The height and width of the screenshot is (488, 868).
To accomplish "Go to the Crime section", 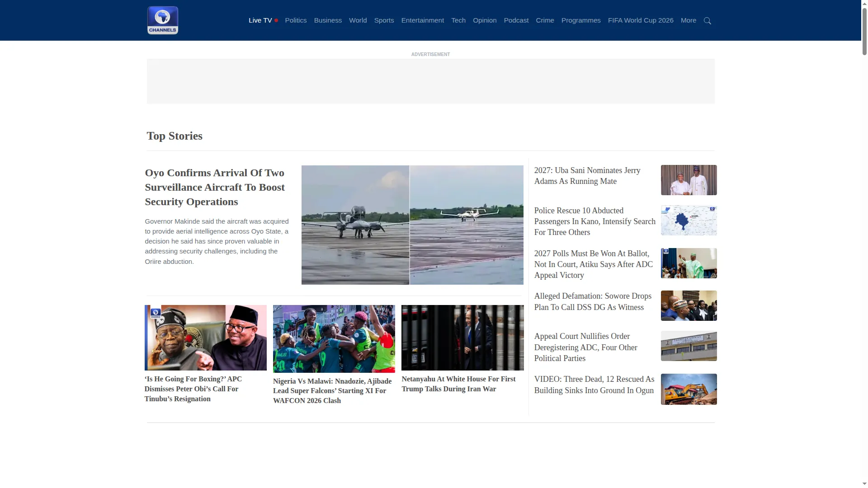I will click(545, 20).
